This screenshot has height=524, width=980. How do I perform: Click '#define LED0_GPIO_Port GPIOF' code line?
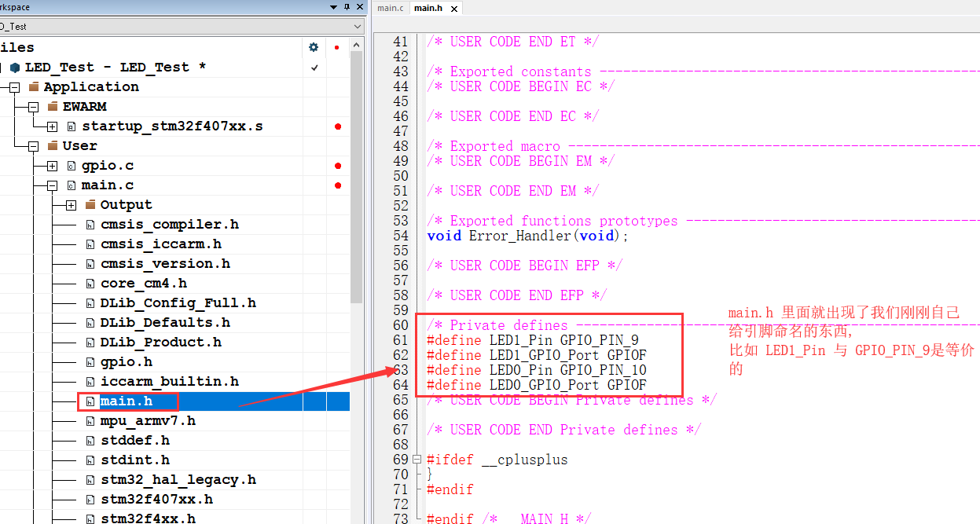(x=537, y=385)
